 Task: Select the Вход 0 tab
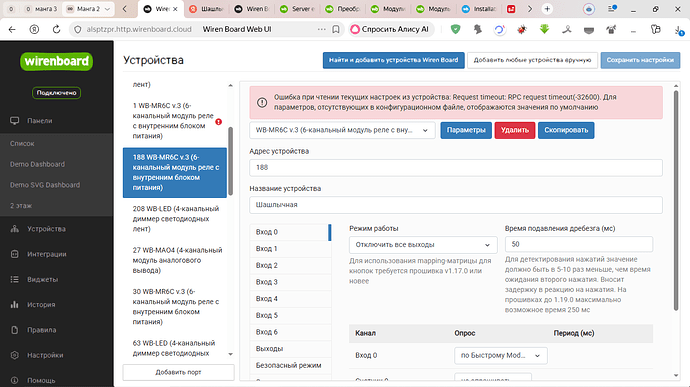click(x=290, y=232)
